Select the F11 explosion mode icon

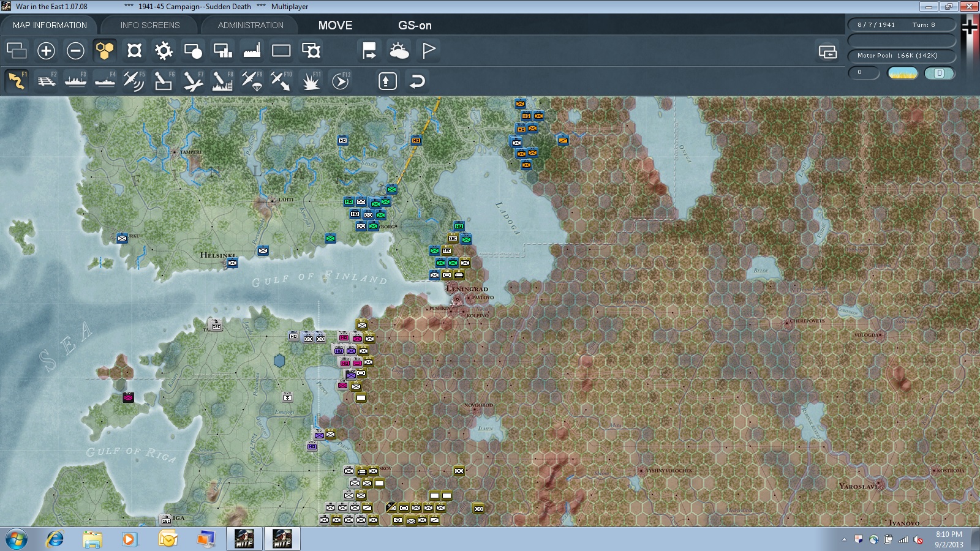[311, 81]
